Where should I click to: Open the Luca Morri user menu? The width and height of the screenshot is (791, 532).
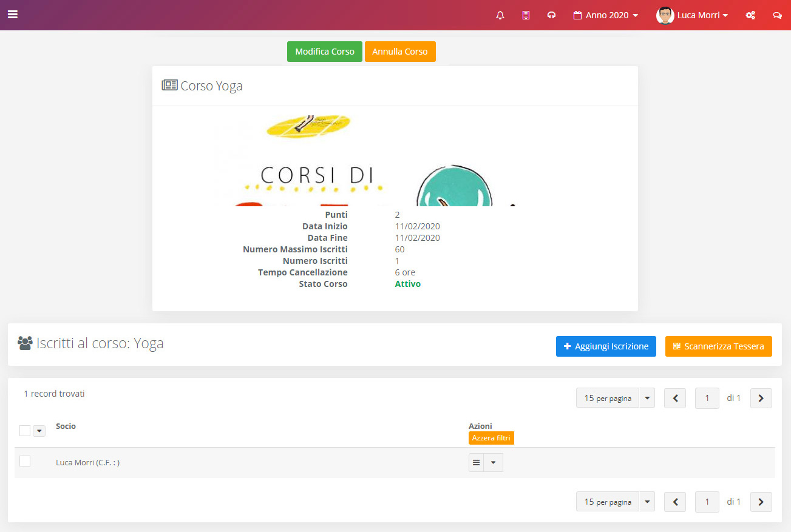pos(702,15)
